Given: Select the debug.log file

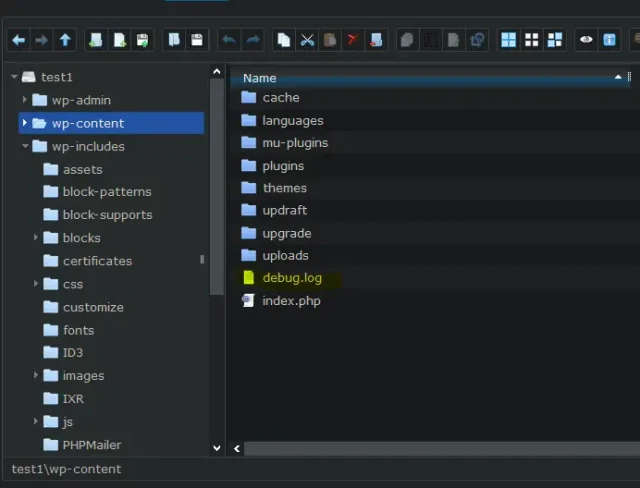Looking at the screenshot, I should 291,278.
